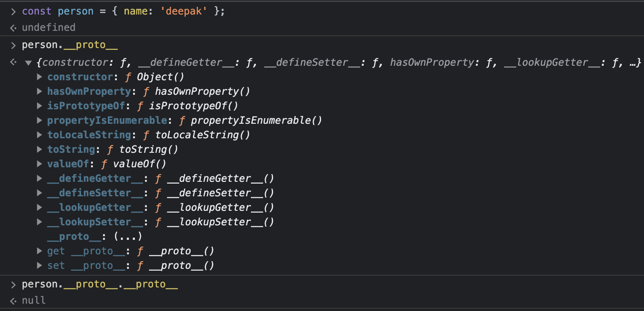This screenshot has height=311, width=644.
Task: Click the Object() constructor function value
Action: (x=160, y=77)
